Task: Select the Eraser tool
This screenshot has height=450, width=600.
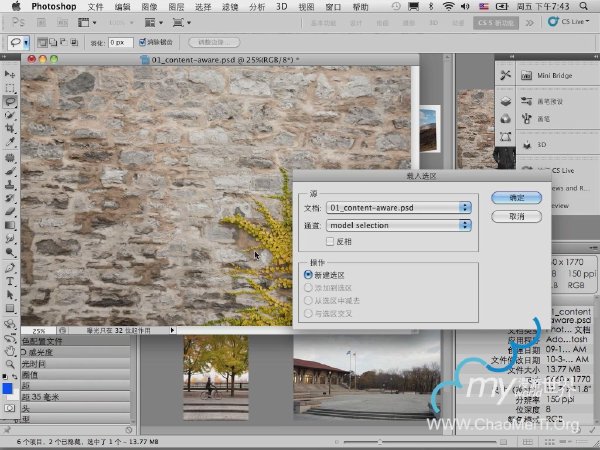Action: coord(10,212)
